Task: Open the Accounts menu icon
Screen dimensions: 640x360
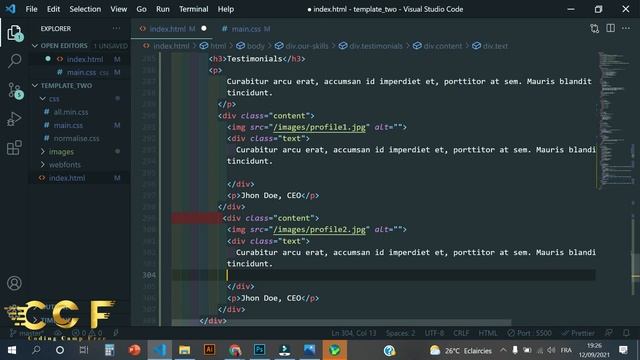Action: pos(14,283)
